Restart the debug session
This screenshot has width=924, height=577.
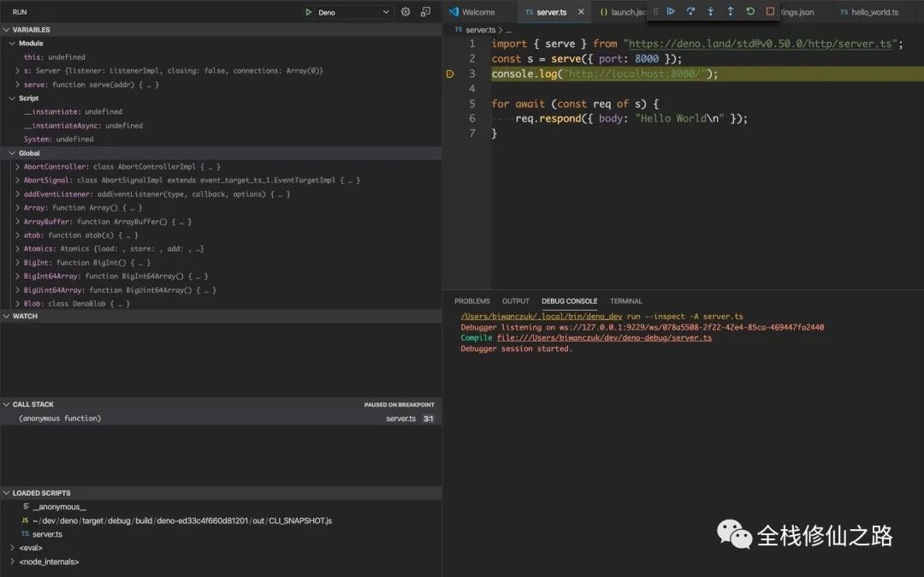tap(750, 11)
